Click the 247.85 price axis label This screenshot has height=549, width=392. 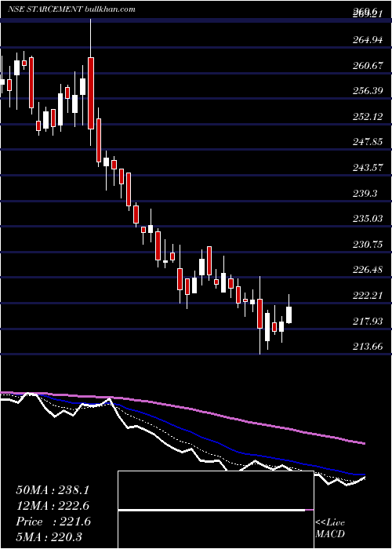368,142
